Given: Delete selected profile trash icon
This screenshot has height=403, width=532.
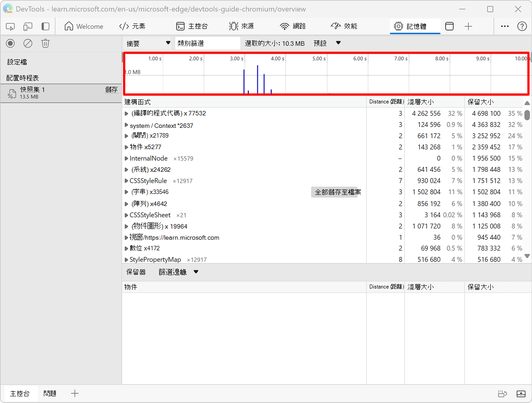Looking at the screenshot, I should pyautogui.click(x=45, y=43).
